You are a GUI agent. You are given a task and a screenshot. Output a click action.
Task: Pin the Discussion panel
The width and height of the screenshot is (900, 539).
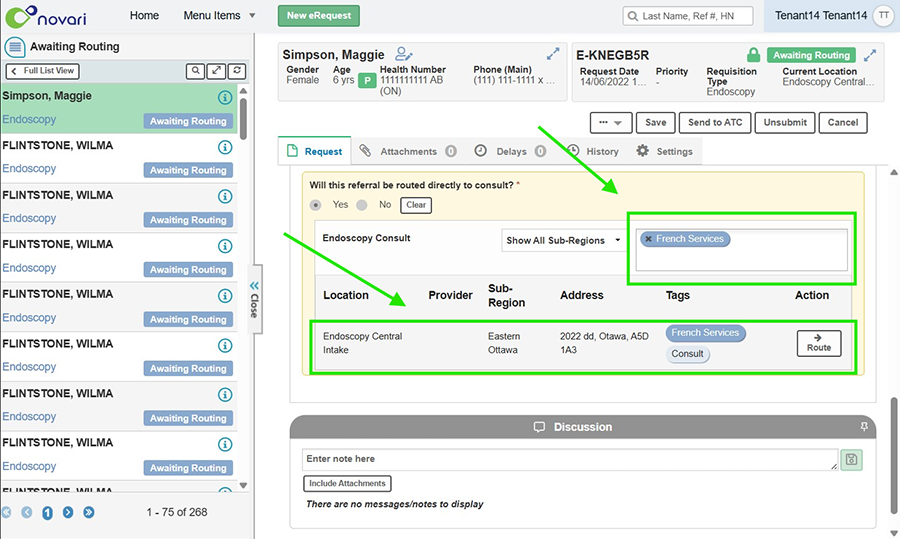(x=864, y=426)
